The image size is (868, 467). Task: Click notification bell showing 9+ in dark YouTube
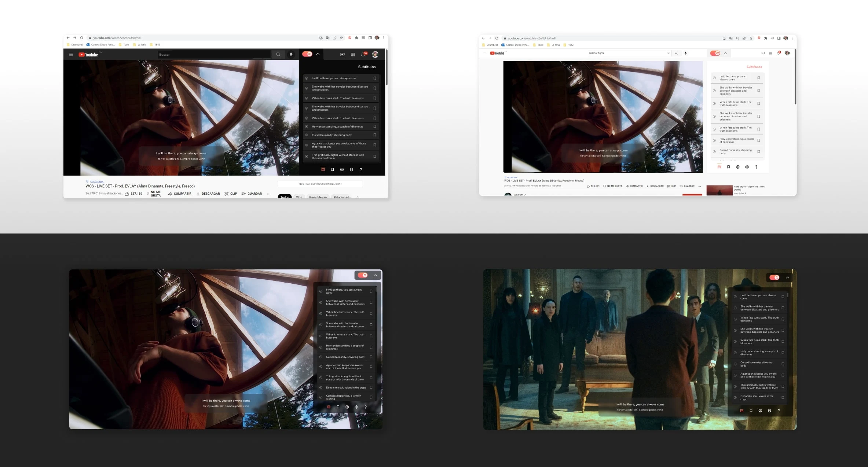point(363,54)
